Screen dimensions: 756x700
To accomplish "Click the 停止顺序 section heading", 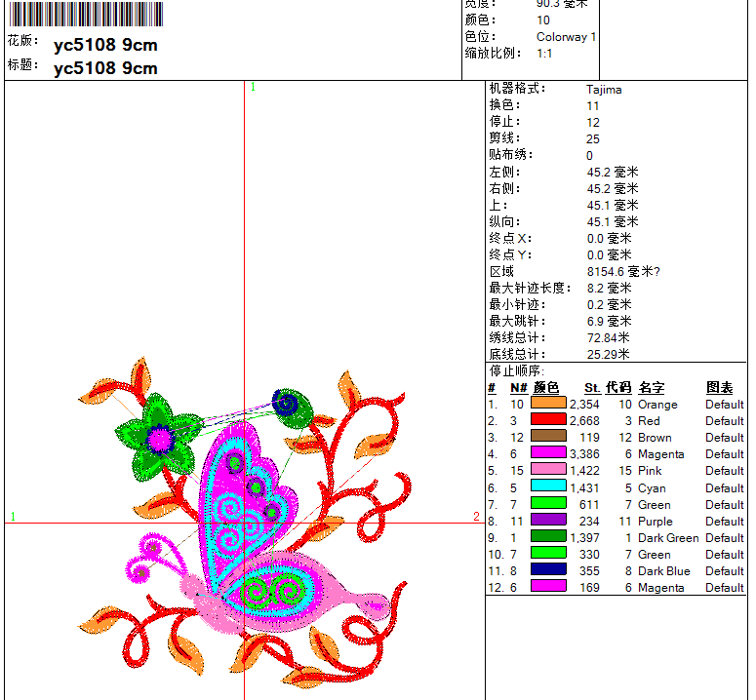I will pos(517,370).
